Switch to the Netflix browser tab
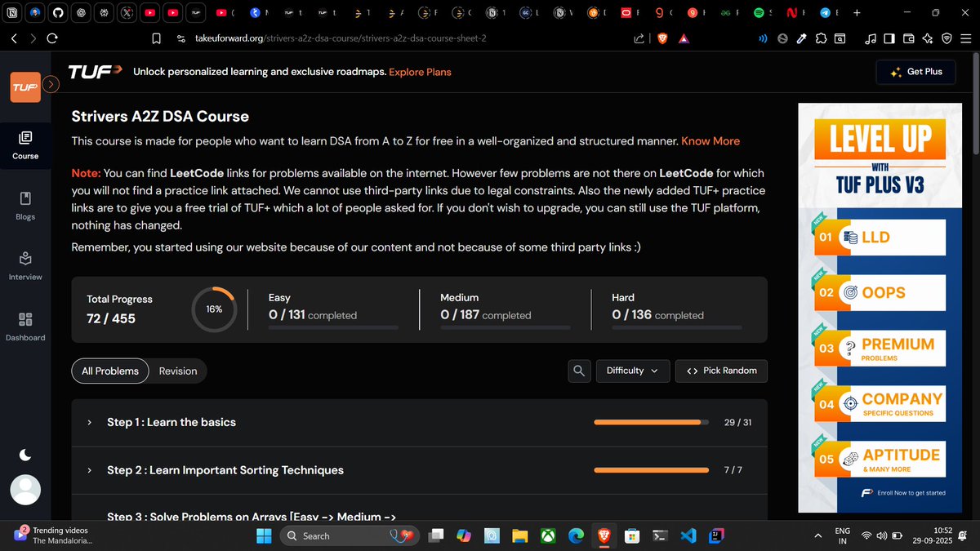The width and height of the screenshot is (980, 551). [x=797, y=13]
